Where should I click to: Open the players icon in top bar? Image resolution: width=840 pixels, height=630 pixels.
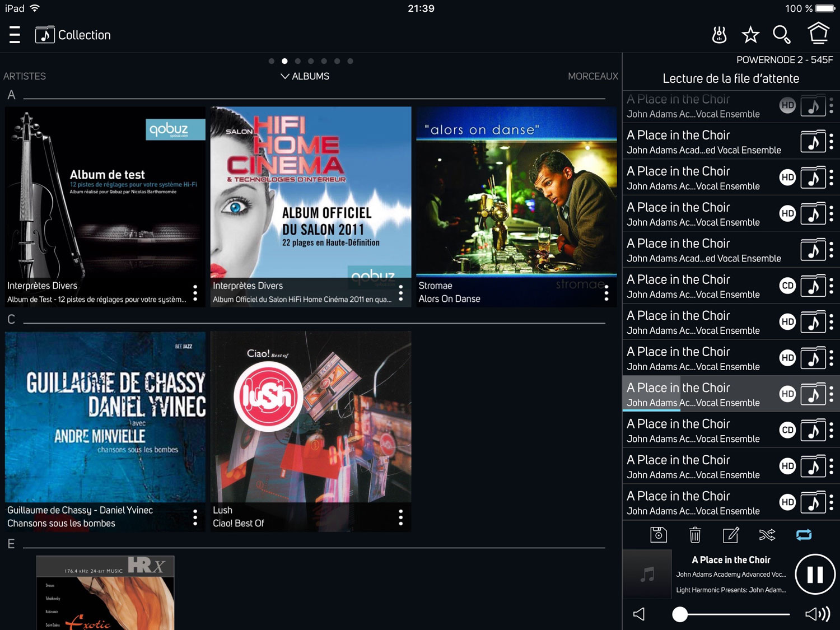tap(719, 35)
